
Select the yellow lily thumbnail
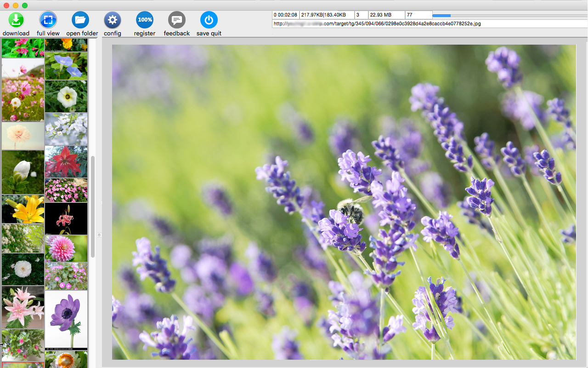point(23,209)
